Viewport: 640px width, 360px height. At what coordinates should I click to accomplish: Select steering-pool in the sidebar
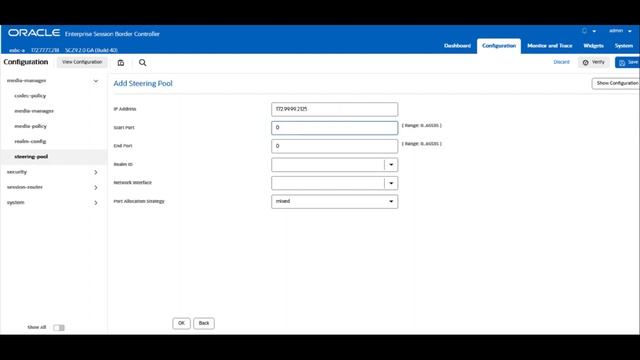31,157
